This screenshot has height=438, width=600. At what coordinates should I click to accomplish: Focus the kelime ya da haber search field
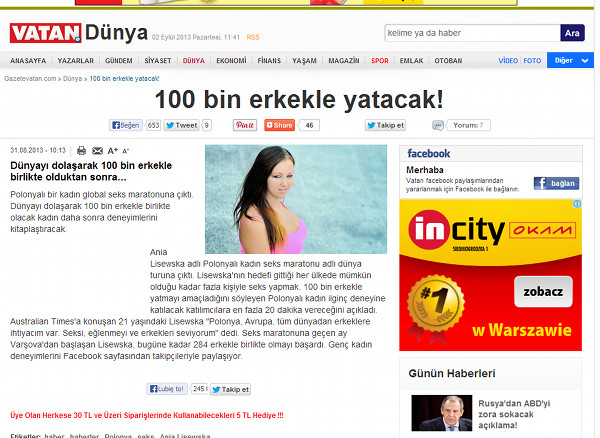pos(473,33)
